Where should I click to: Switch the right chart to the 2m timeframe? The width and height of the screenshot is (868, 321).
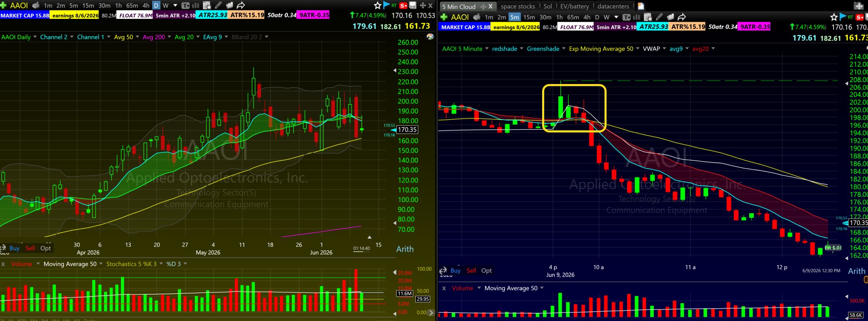point(502,17)
